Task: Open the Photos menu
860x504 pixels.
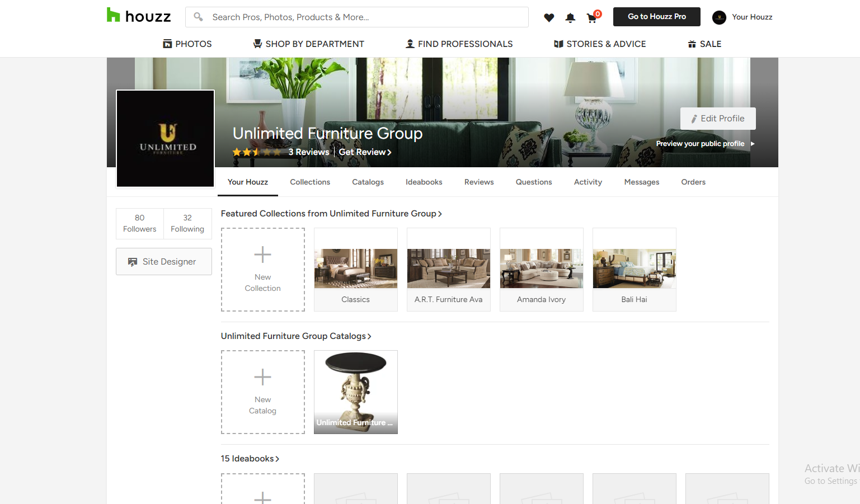Action: [x=187, y=44]
